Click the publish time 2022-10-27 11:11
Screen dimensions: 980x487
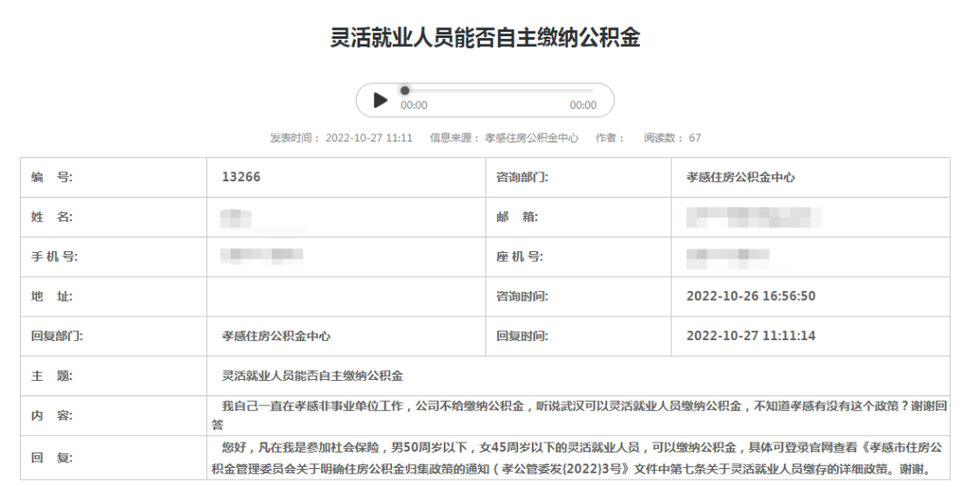point(368,138)
